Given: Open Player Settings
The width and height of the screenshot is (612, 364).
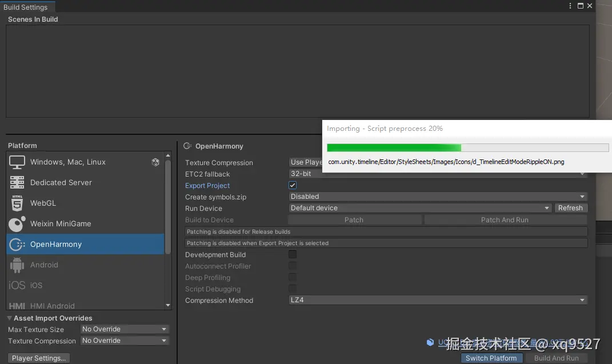Looking at the screenshot, I should (39, 358).
